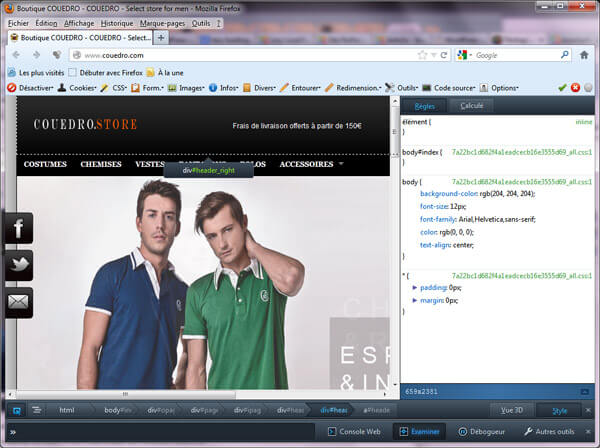Open the Désactiver toolbar menu

(31, 88)
